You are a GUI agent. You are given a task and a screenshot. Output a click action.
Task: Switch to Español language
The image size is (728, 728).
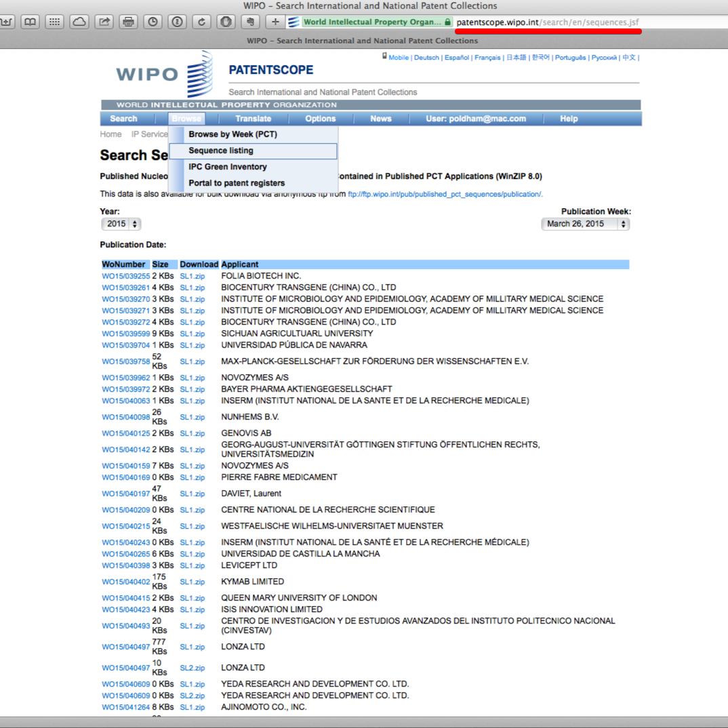[457, 58]
